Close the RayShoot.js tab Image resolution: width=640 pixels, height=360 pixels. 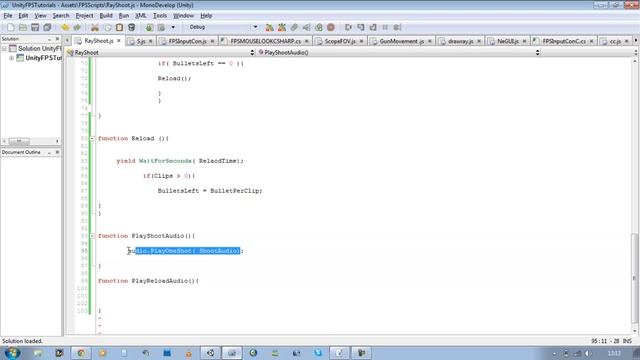119,41
